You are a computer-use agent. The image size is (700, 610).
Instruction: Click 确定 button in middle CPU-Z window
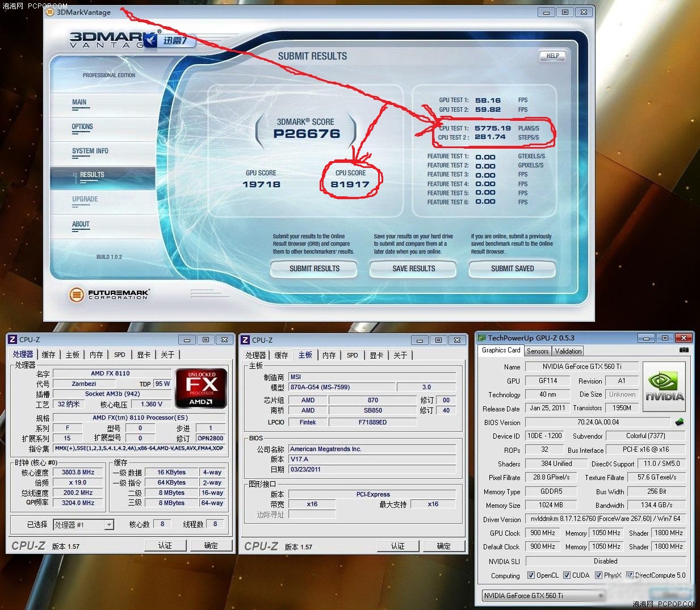443,546
